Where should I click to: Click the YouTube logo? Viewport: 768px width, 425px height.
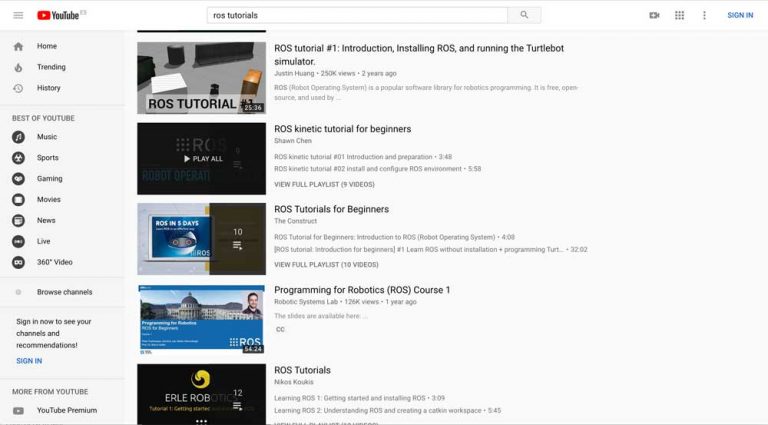(x=58, y=16)
